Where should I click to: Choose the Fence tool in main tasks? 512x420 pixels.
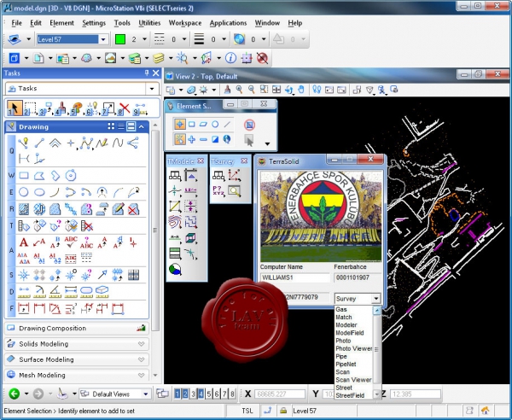[x=30, y=108]
